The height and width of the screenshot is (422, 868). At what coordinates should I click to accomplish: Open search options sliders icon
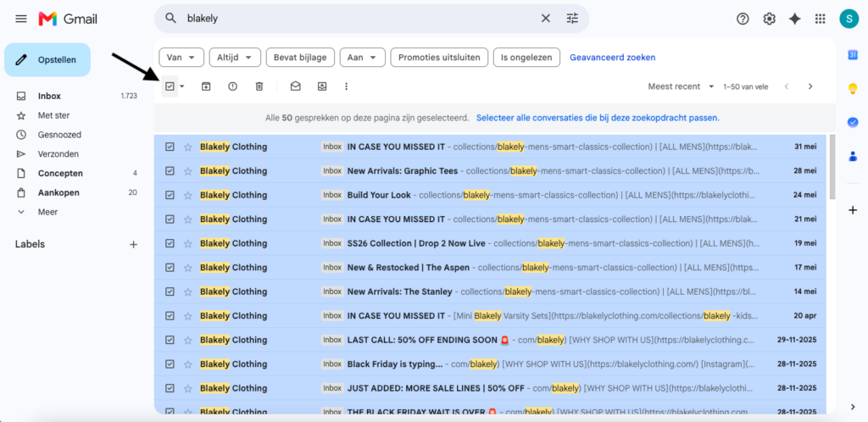click(x=572, y=19)
